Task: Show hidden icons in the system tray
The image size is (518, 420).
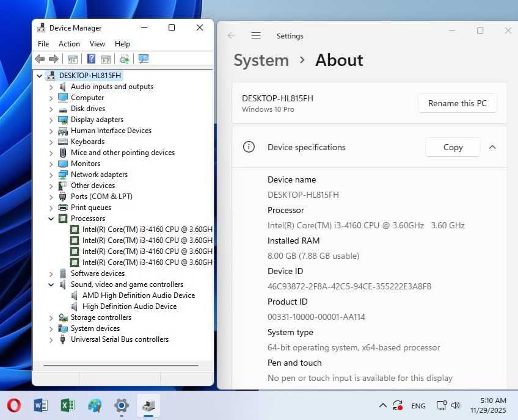Action: [382, 405]
